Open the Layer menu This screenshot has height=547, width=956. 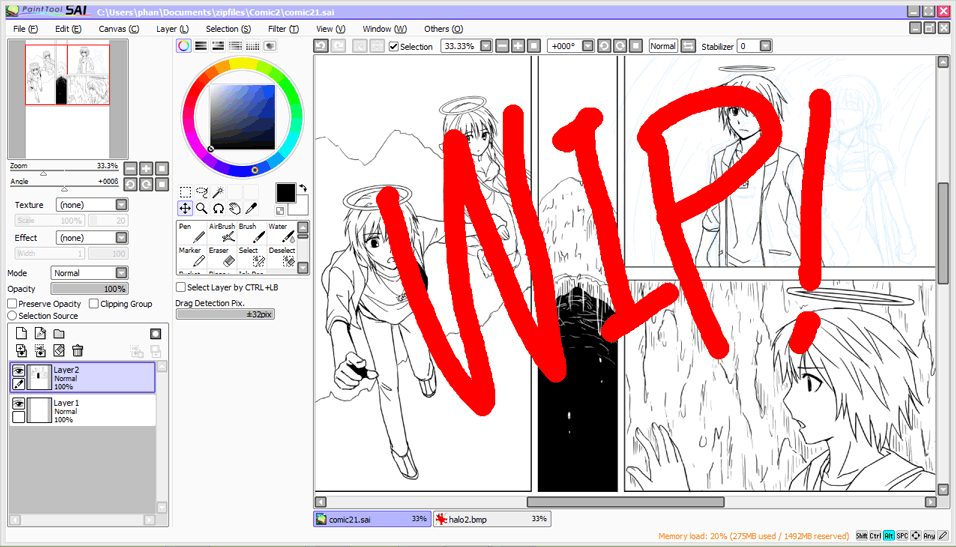pos(173,29)
